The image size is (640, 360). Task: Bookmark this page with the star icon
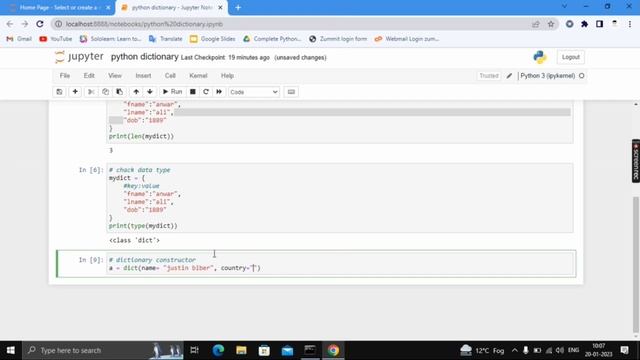coord(551,24)
